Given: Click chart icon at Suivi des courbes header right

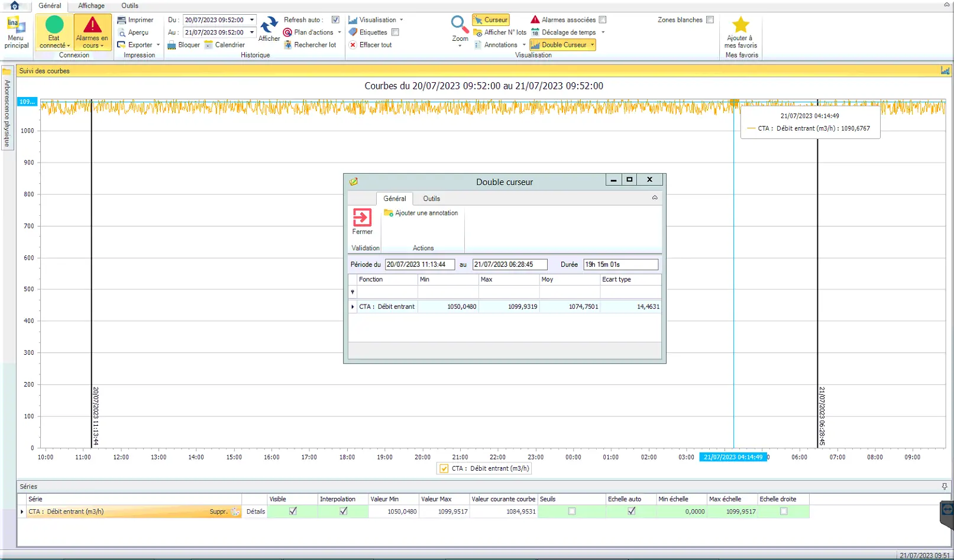Looking at the screenshot, I should [945, 71].
